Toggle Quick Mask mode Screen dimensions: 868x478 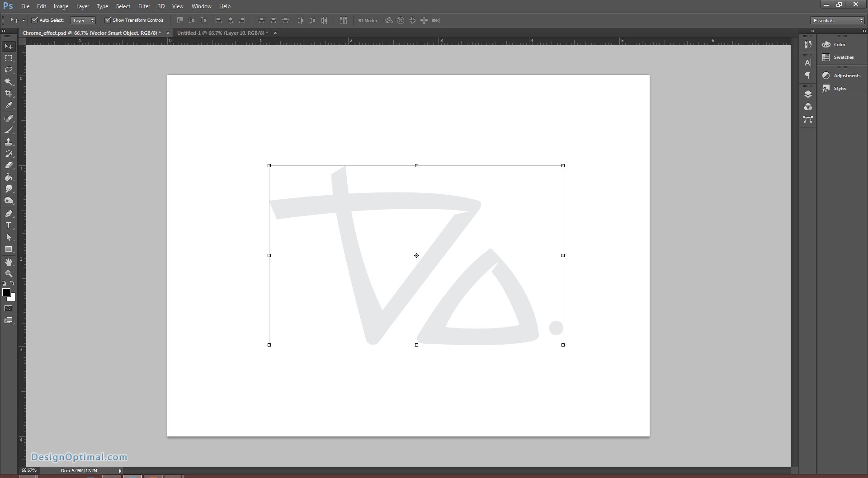(9, 309)
